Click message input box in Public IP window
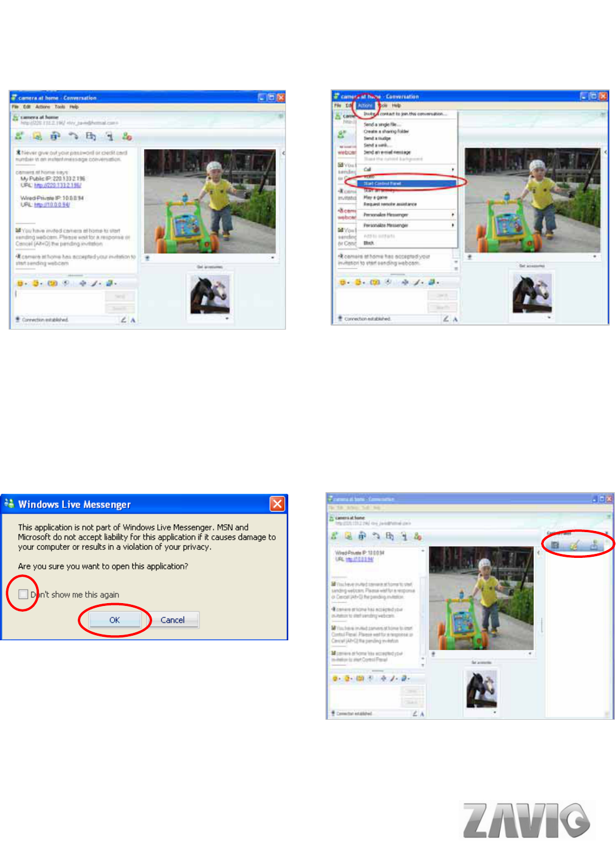Image resolution: width=616 pixels, height=852 pixels. tap(58, 301)
